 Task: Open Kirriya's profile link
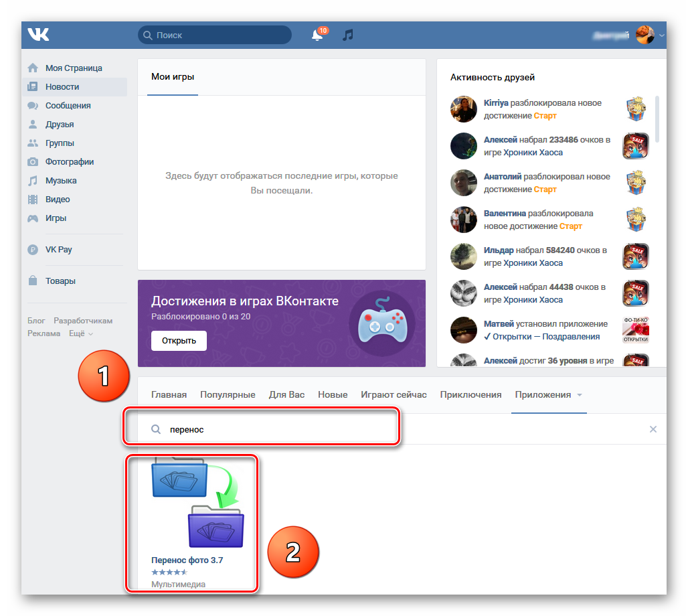point(496,103)
